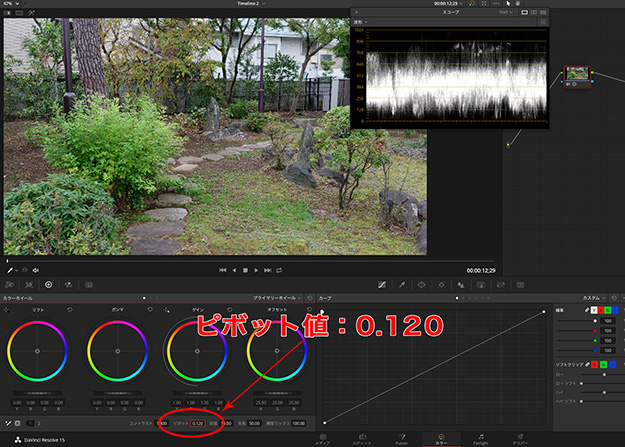Image resolution: width=625 pixels, height=447 pixels.
Task: Open the Color page tab
Action: tap(441, 440)
